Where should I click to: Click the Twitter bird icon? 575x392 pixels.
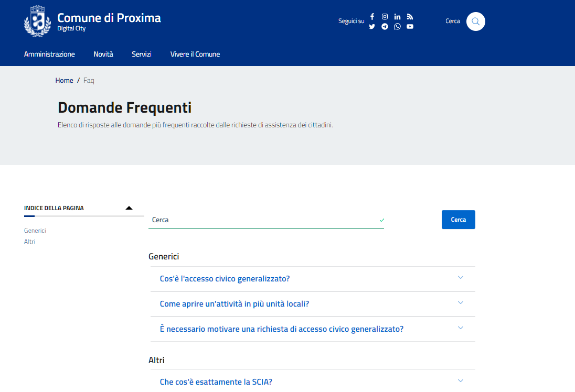[372, 27]
